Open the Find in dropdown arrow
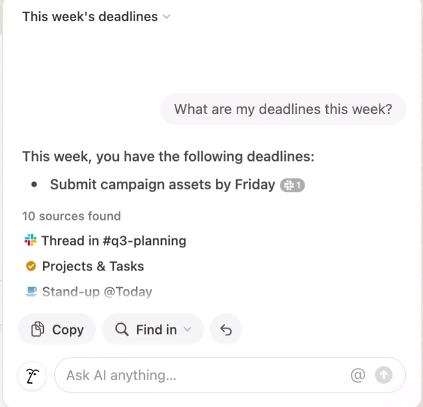Viewport: 423px width, 407px height. (x=188, y=329)
